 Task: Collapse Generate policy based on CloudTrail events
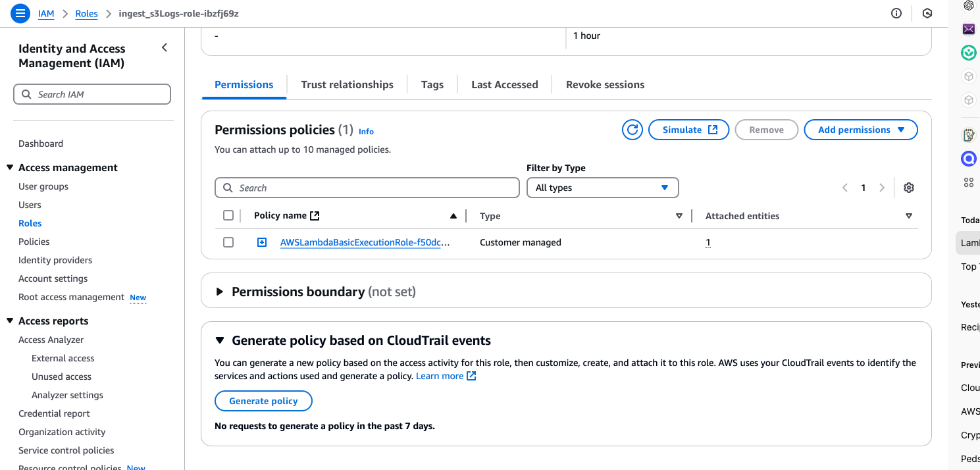[220, 340]
